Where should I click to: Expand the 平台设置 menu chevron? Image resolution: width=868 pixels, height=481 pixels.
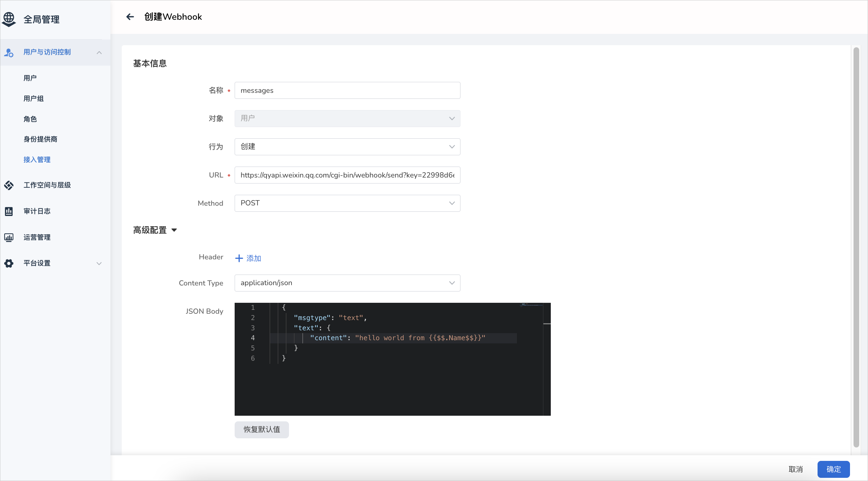[x=99, y=263]
